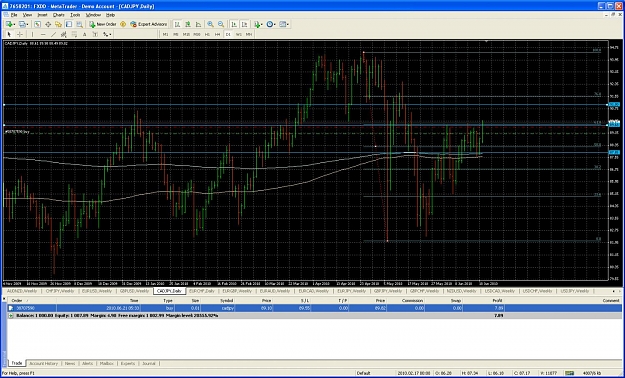Open the Alerts terminal tab

click(87, 364)
